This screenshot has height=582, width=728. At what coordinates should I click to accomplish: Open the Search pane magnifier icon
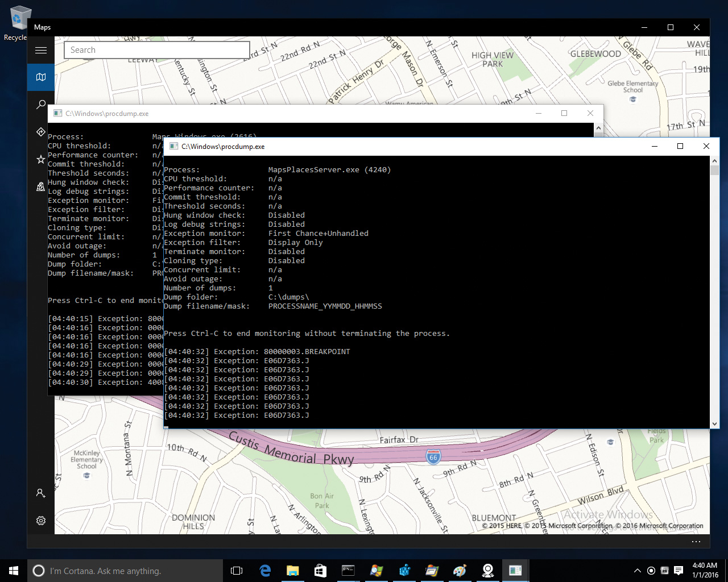(41, 105)
